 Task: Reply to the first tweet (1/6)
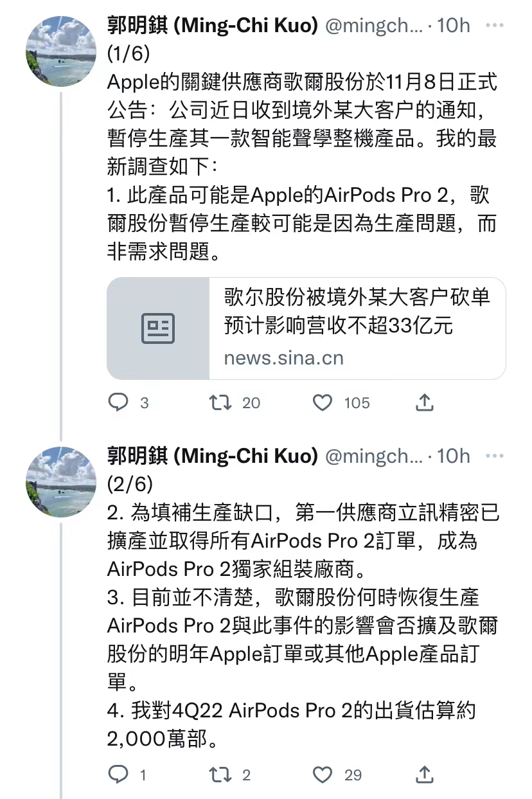point(119,402)
